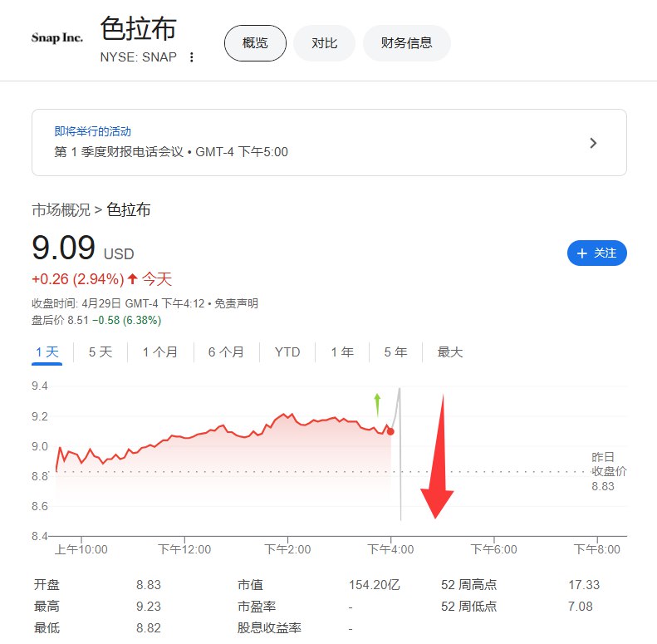Select the 6 个月 chart range
Image resolution: width=657 pixels, height=644 pixels.
point(226,352)
